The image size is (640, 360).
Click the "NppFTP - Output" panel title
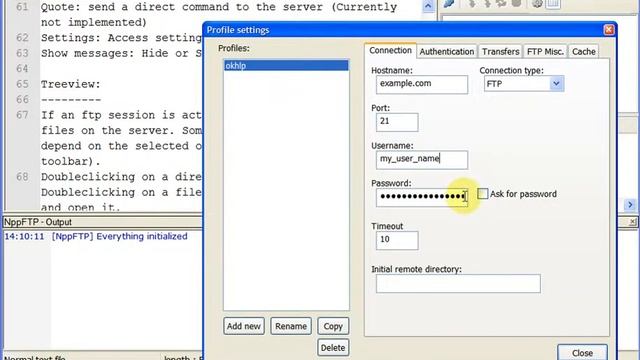[38, 222]
